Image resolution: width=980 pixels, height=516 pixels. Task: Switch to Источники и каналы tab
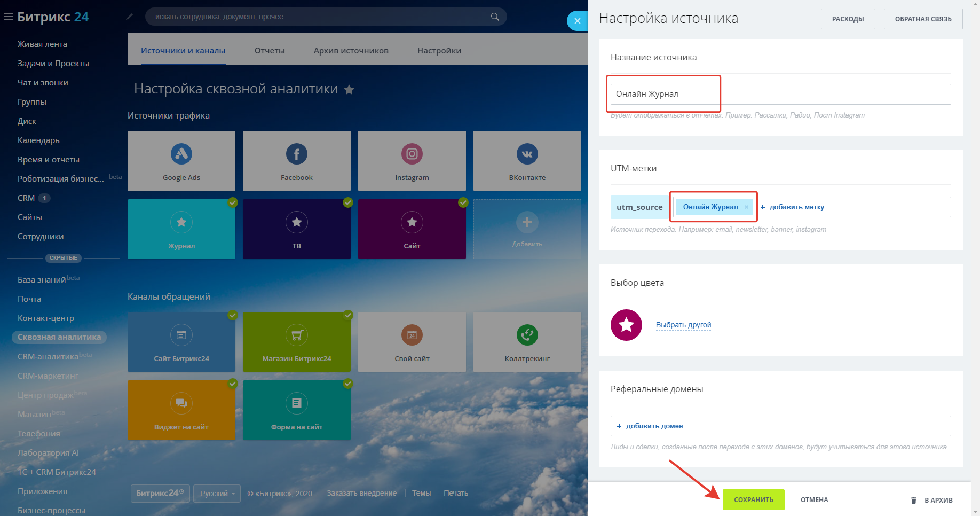(183, 51)
